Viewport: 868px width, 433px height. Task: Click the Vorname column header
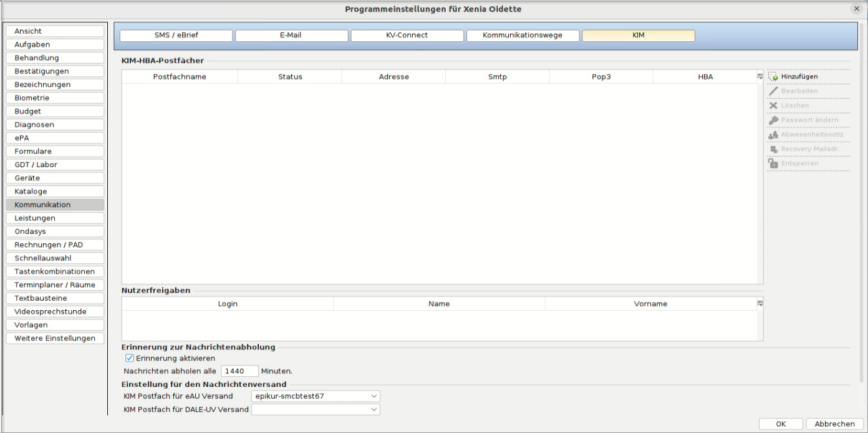click(651, 304)
